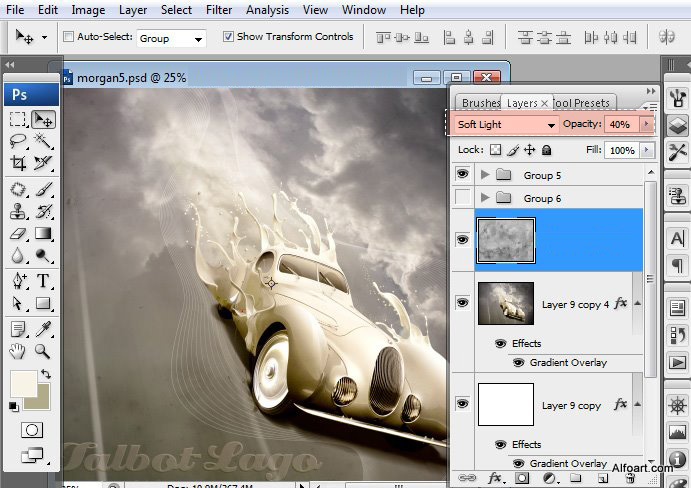Open the Move tool preset picker arrow
The image size is (691, 488).
(x=44, y=37)
